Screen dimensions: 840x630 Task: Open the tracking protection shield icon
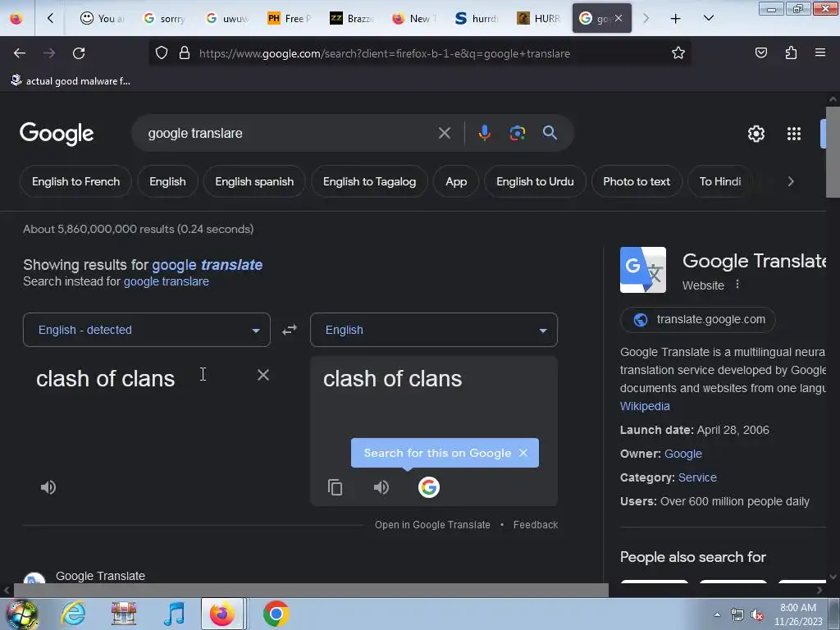tap(162, 52)
